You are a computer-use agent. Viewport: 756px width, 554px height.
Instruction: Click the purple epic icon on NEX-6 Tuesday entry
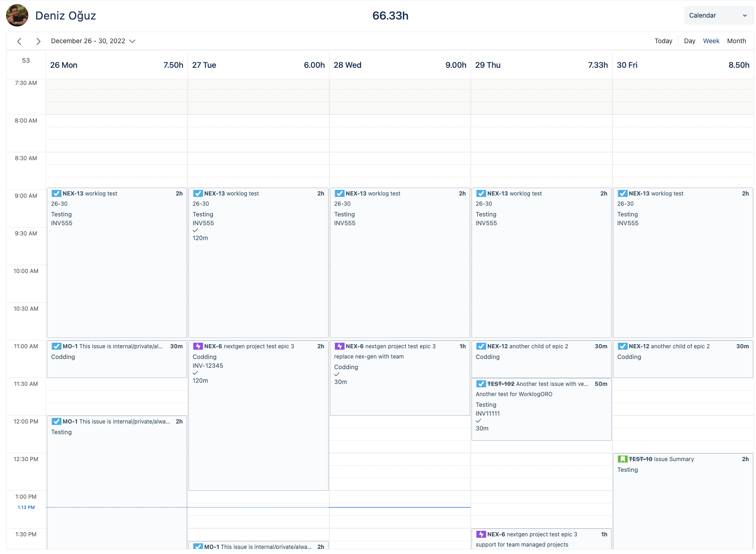pyautogui.click(x=198, y=346)
